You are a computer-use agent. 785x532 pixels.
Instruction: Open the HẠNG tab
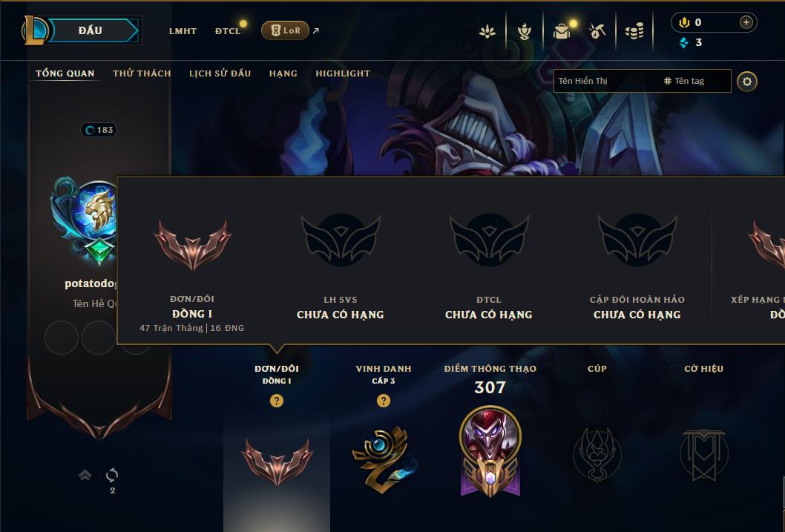point(283,73)
